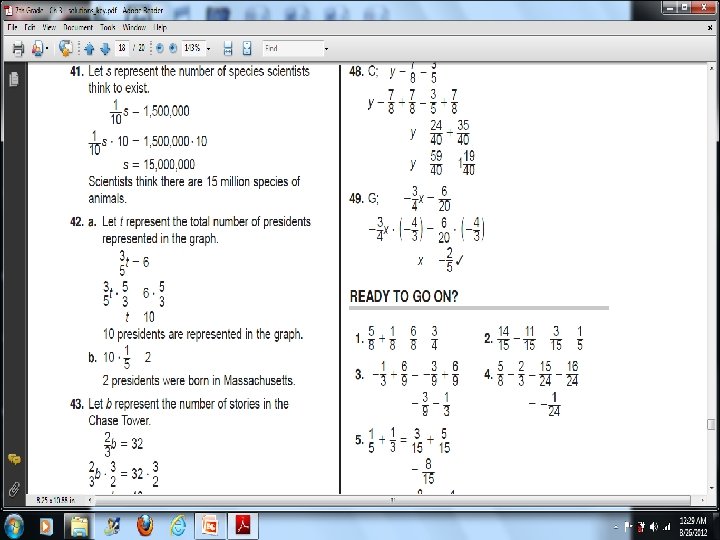Click the globe web conference toolbar icon
Viewport: 720px width, 540px height.
[66, 48]
